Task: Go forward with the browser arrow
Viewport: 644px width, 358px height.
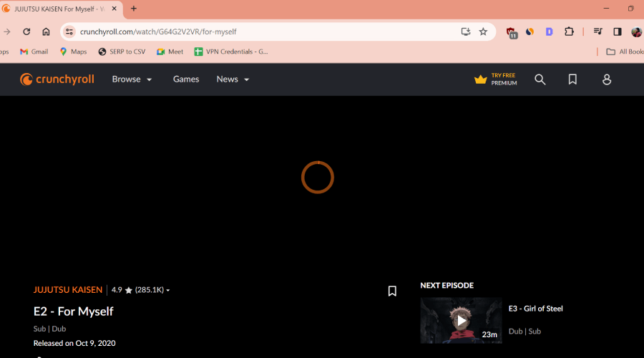Action: (x=6, y=32)
